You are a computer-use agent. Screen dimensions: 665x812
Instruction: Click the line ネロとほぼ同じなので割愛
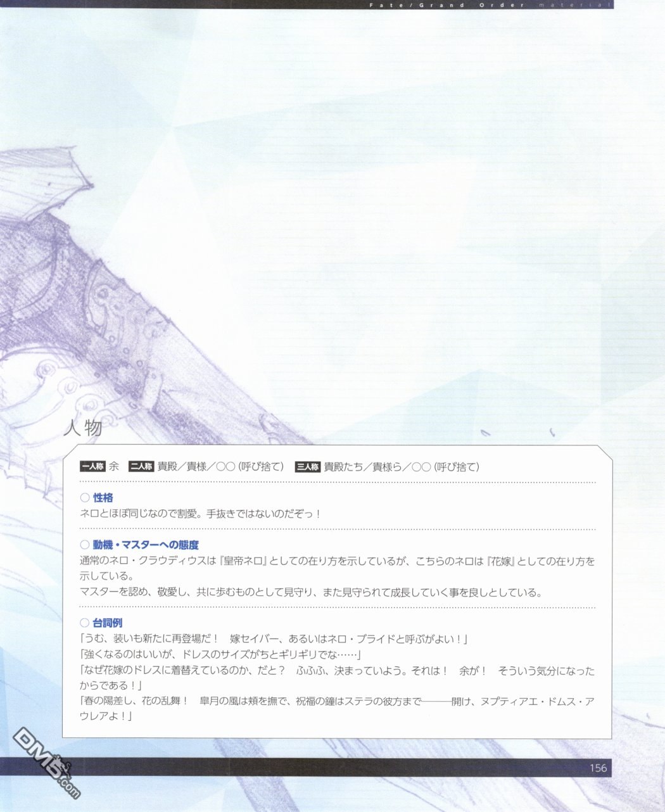coord(201,514)
